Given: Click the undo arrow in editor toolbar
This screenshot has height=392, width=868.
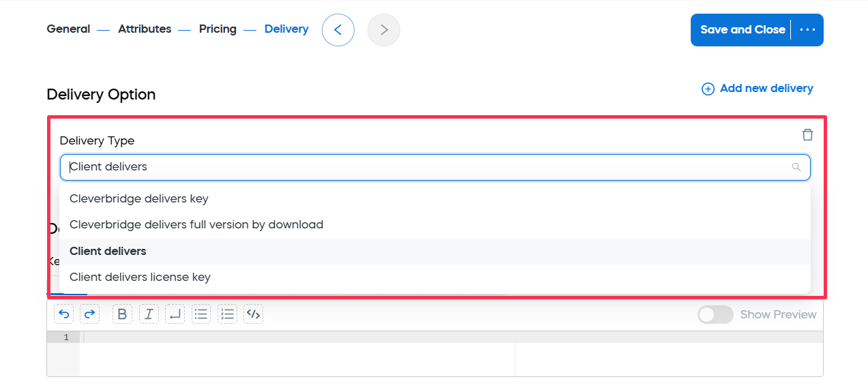Looking at the screenshot, I should point(64,314).
